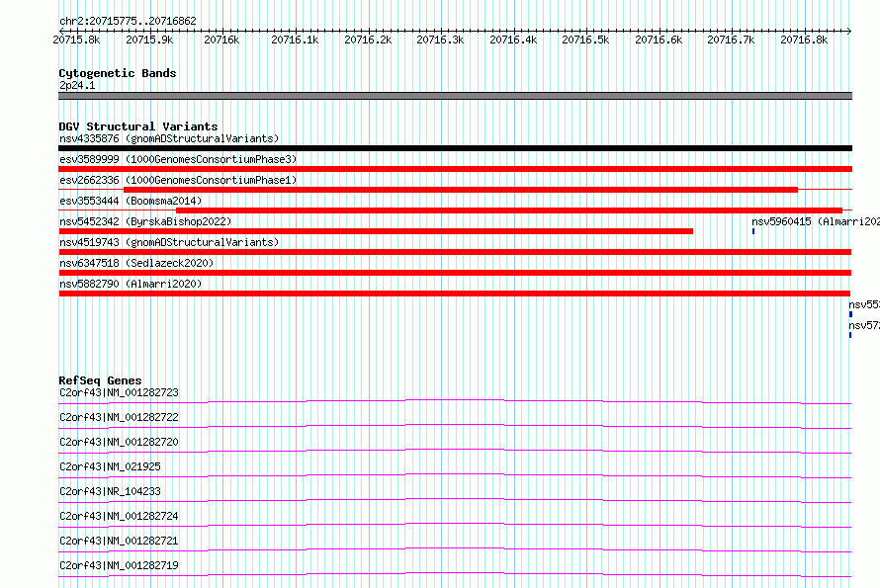Open transcript C2orf43|NM_001282723 label
Image resolution: width=880 pixels, height=588 pixels.
119,392
